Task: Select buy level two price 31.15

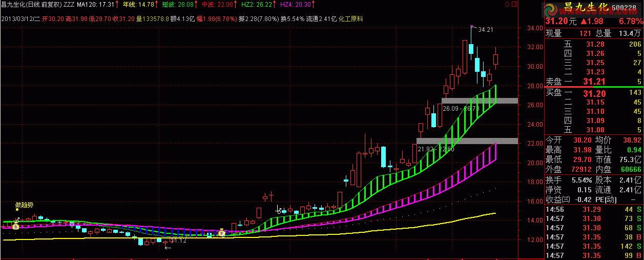Action: pos(595,102)
